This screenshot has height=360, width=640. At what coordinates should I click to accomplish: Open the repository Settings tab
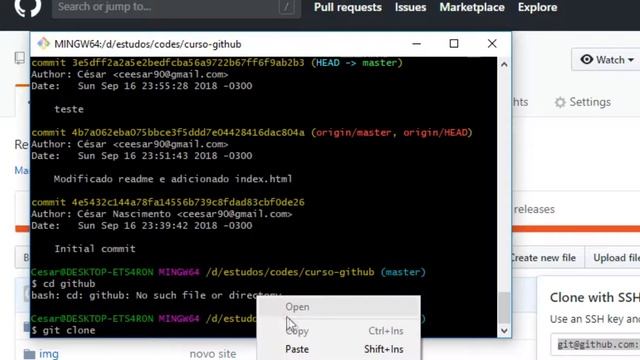582,102
